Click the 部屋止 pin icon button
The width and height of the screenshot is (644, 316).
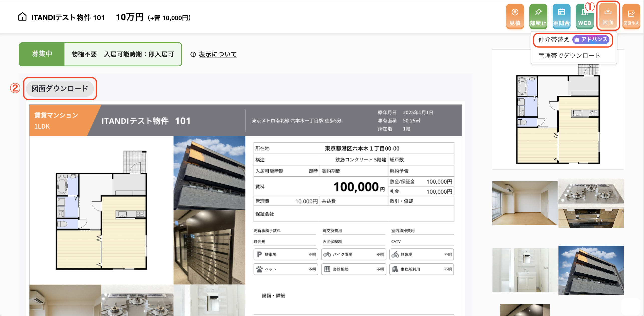click(x=538, y=16)
